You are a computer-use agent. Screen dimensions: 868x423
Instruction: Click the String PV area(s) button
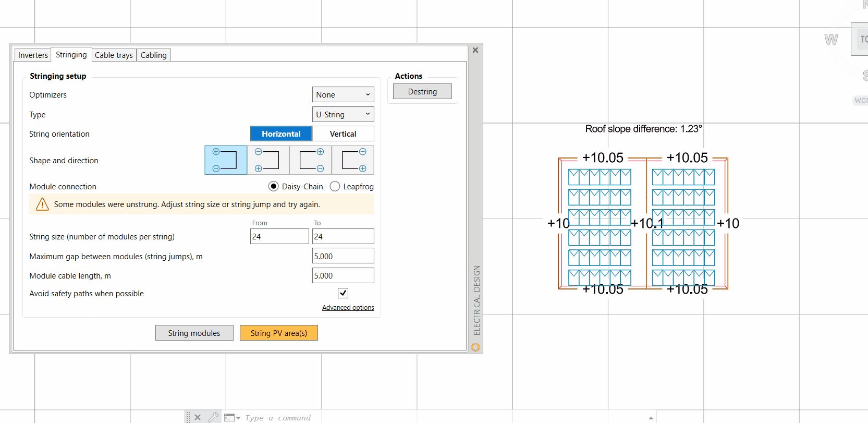click(278, 333)
